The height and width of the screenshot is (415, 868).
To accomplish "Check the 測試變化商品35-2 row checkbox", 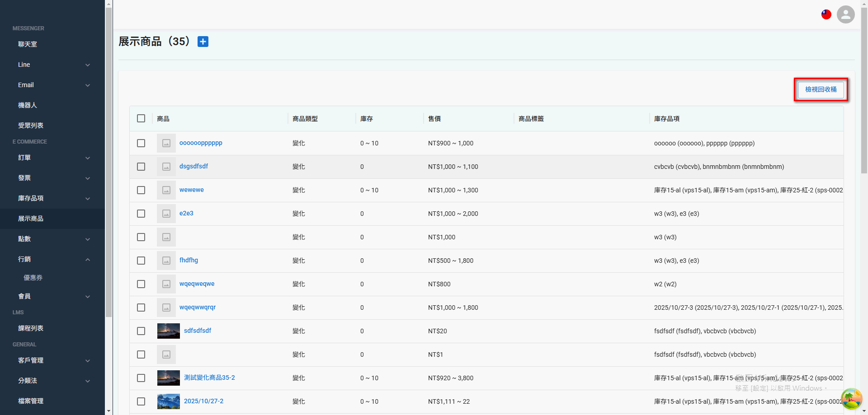I will pos(141,378).
